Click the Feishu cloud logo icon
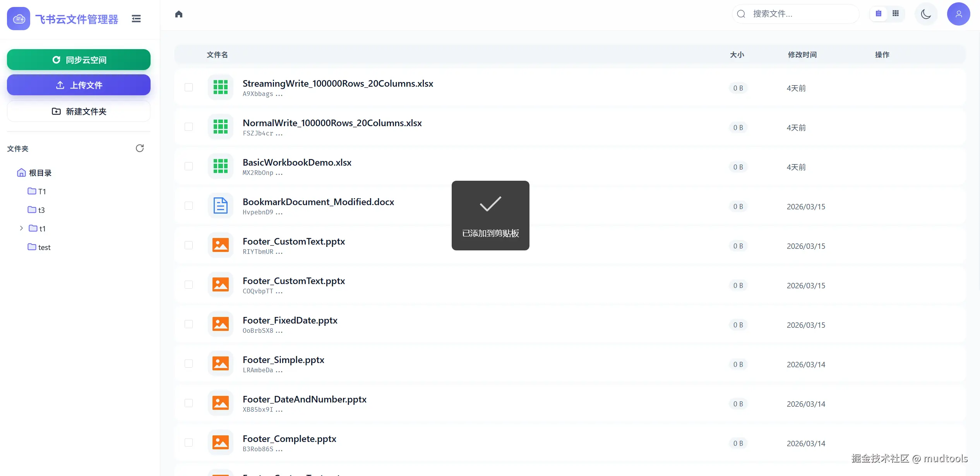The height and width of the screenshot is (476, 980). click(x=18, y=19)
